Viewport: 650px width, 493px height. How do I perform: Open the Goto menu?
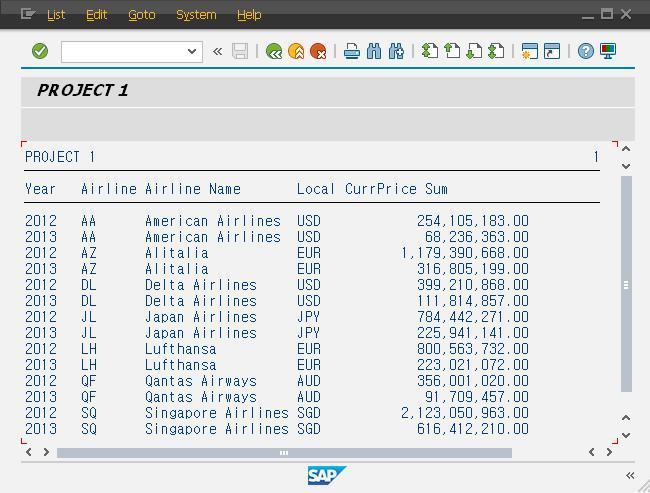pos(141,15)
